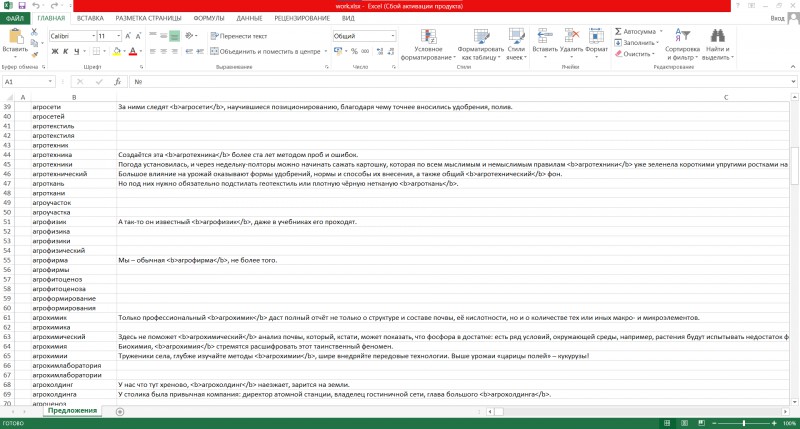Click the decrease indent icon
Viewport: 800px width, 429px height.
click(x=189, y=51)
